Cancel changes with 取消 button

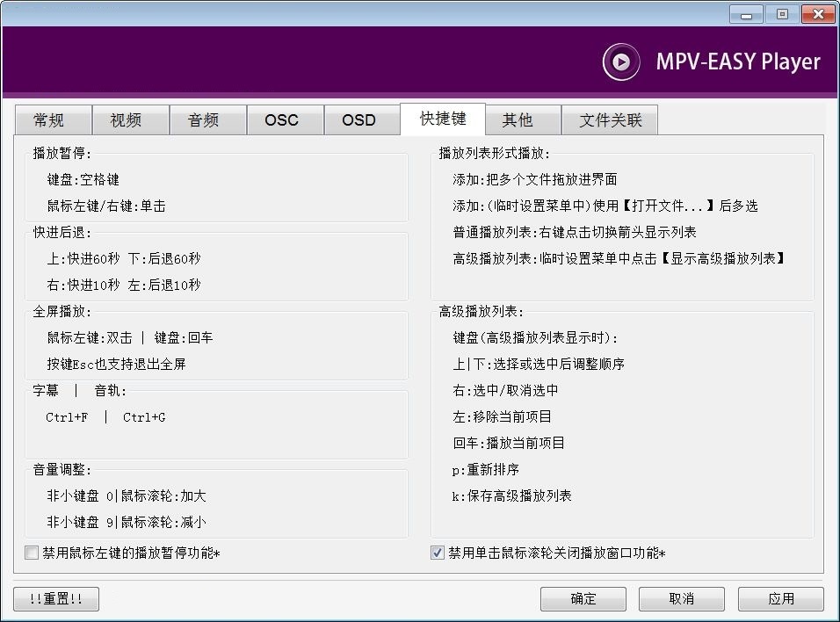click(682, 598)
